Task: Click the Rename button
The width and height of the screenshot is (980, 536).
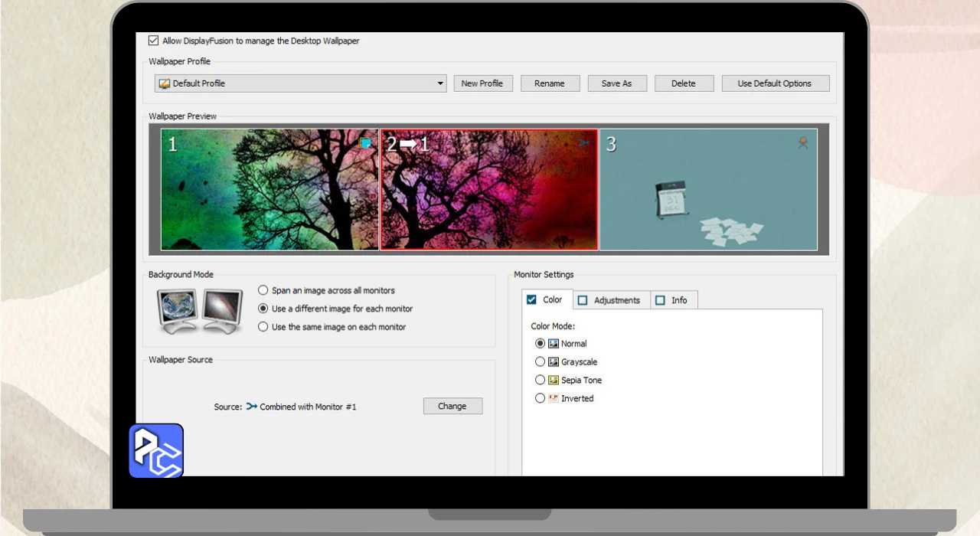Action: [550, 83]
